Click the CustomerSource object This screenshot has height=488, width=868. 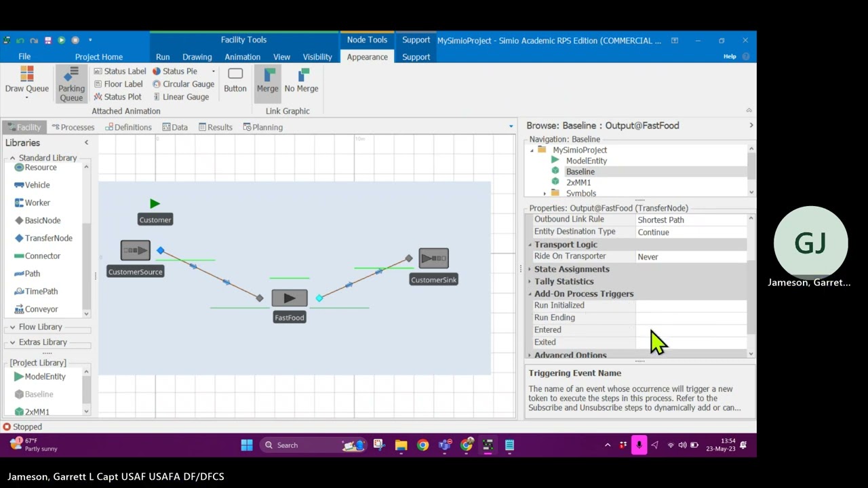point(135,251)
